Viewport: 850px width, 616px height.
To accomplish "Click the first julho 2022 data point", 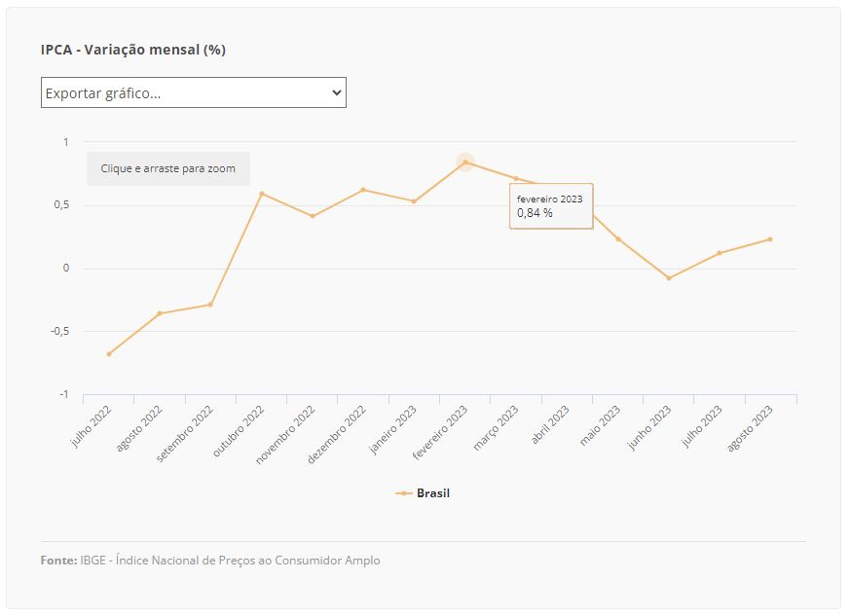I will pos(109,354).
